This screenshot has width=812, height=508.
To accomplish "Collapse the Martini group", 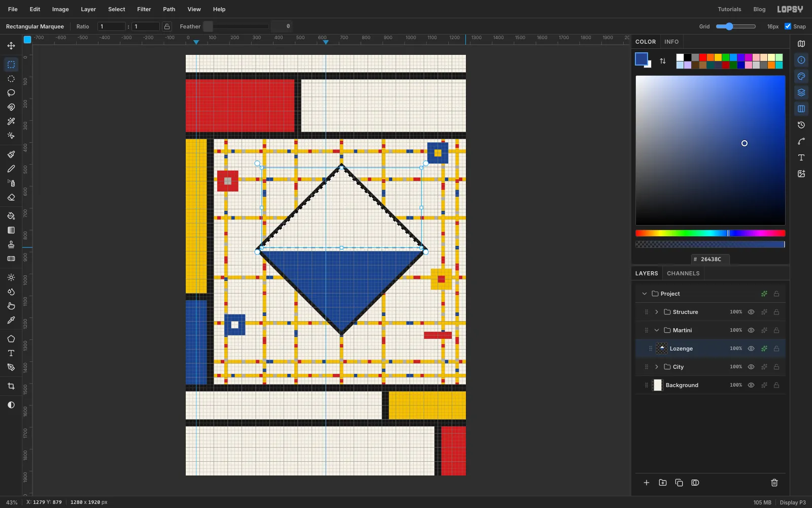I will [657, 330].
